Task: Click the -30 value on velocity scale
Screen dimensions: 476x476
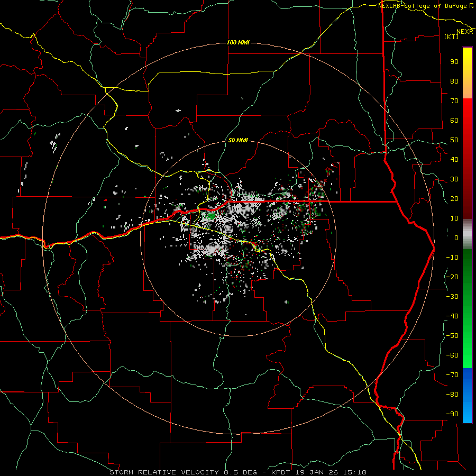Action: click(x=452, y=297)
